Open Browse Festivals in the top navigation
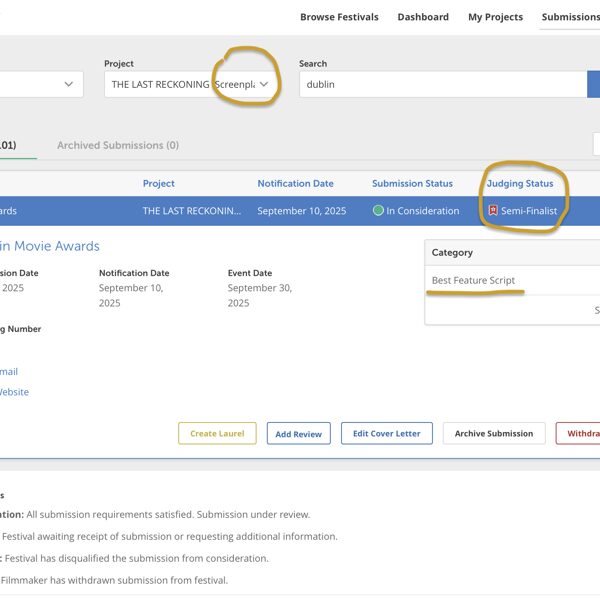Screen dimensions: 600x600 (x=340, y=17)
